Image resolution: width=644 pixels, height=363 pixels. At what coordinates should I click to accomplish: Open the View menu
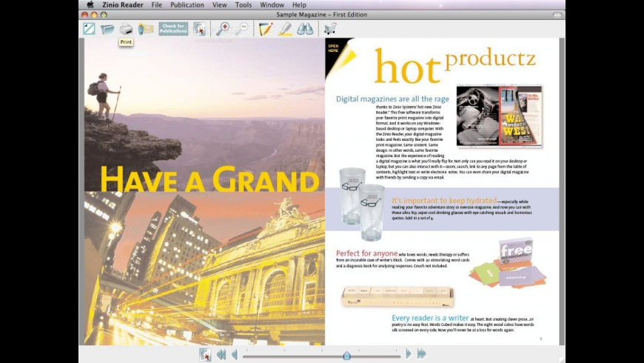click(x=219, y=5)
